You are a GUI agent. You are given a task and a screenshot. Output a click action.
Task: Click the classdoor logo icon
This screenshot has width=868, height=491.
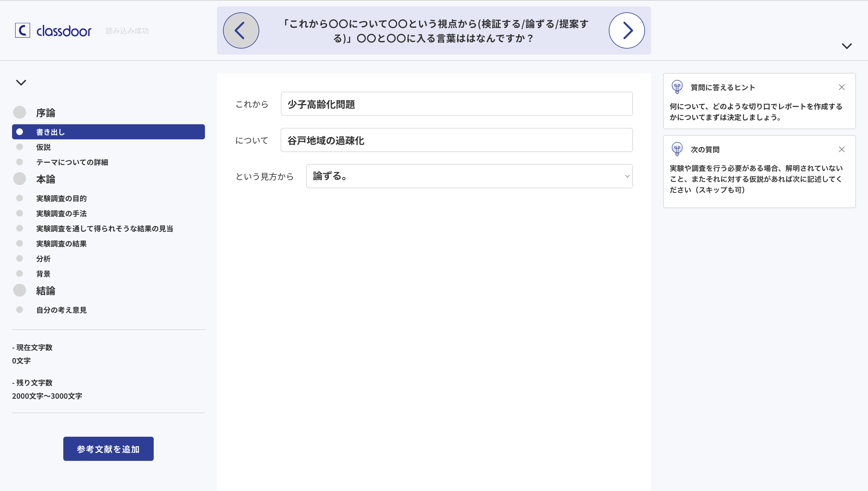(23, 30)
